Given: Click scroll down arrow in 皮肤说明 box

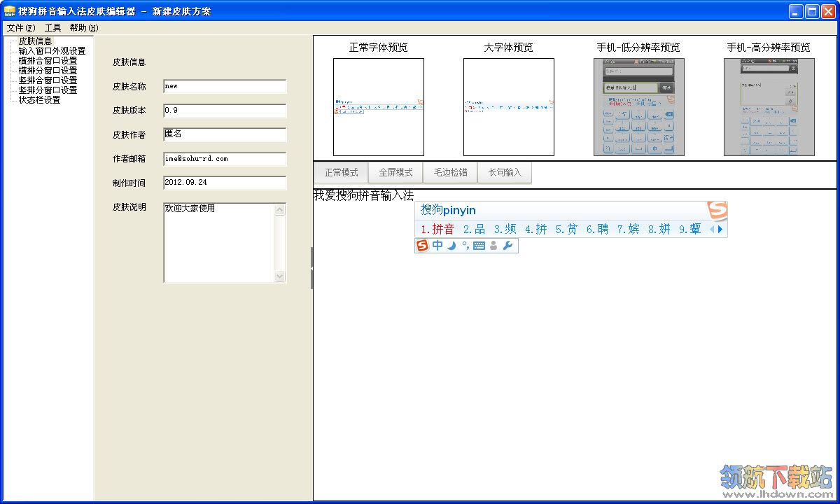Looking at the screenshot, I should tap(281, 276).
